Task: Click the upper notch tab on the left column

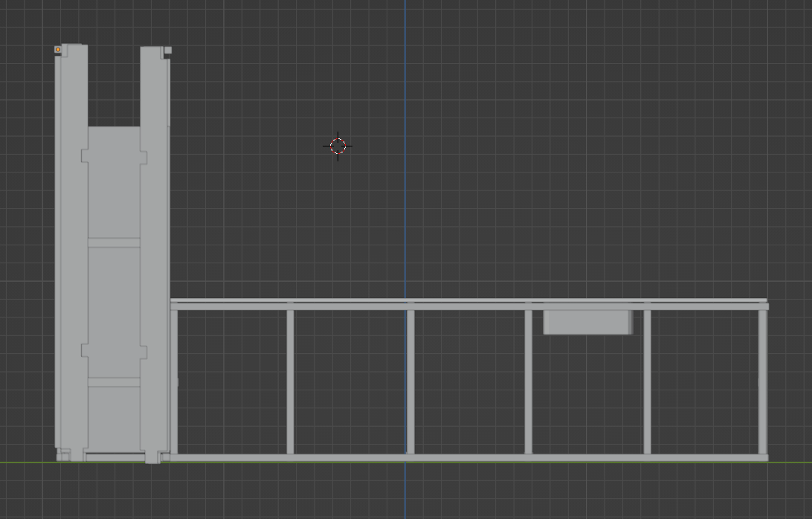Action: click(85, 156)
